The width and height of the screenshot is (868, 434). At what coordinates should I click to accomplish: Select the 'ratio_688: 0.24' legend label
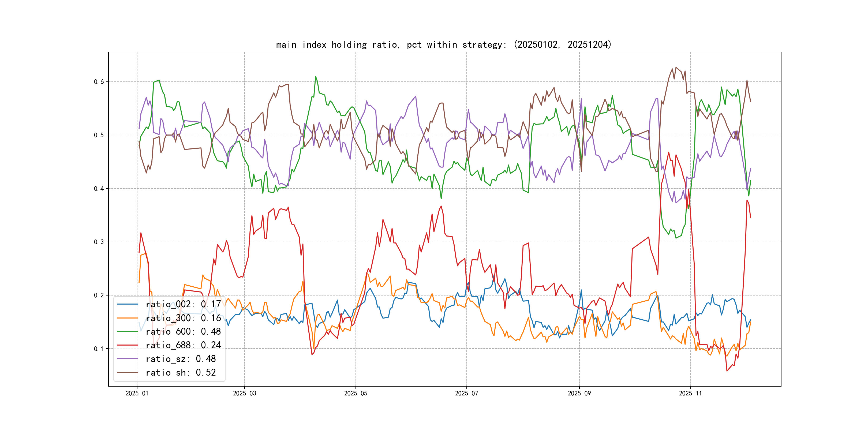(x=183, y=345)
